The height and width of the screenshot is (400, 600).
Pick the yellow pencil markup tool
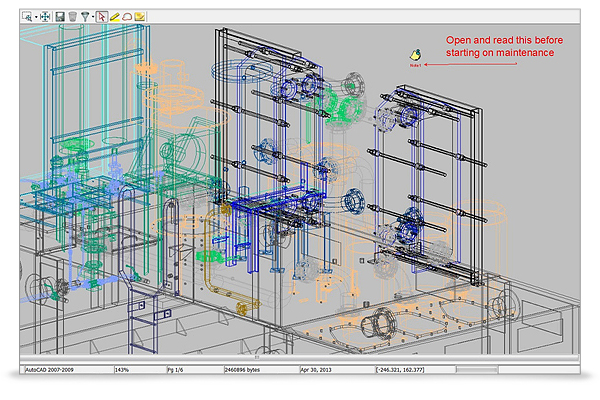(x=116, y=17)
